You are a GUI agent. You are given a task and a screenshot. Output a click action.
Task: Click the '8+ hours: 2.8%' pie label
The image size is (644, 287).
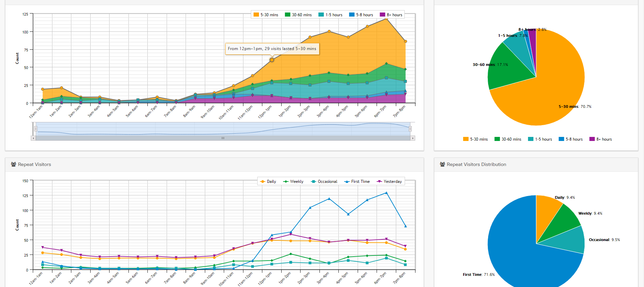pyautogui.click(x=532, y=29)
